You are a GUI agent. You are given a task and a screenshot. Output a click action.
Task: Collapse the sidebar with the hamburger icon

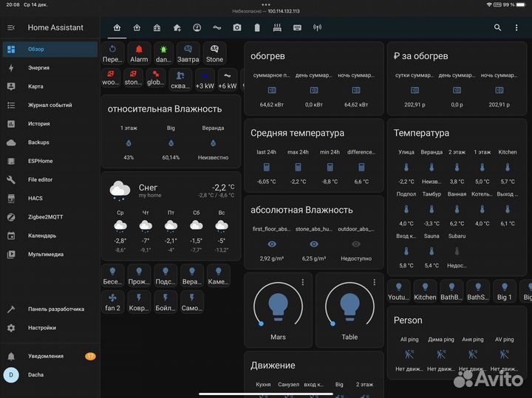[11, 27]
